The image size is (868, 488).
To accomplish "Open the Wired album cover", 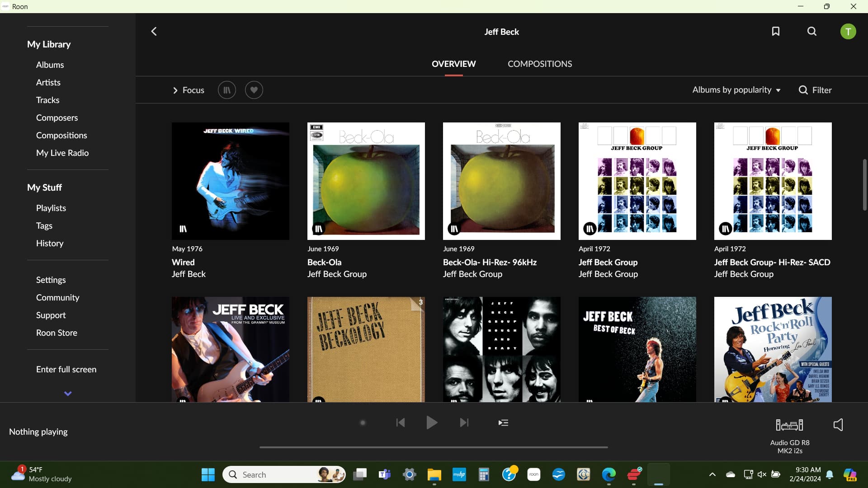I will click(231, 181).
